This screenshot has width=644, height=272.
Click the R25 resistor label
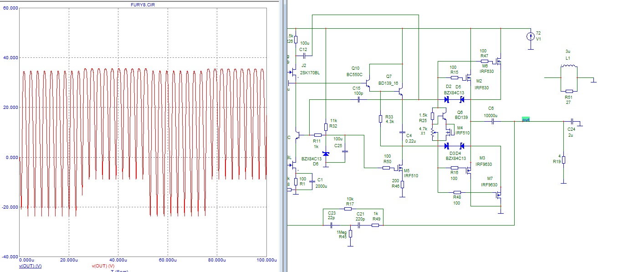click(x=423, y=120)
